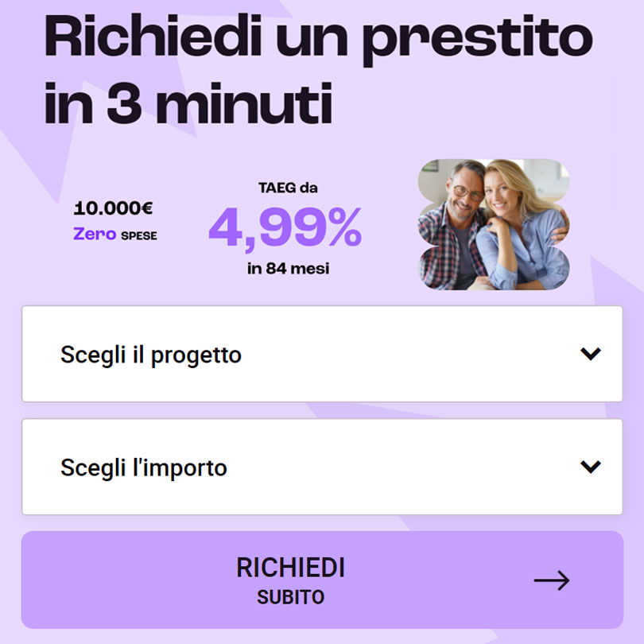Click the arrow icon on the RICHIEDI SUBITO button

[x=550, y=581]
